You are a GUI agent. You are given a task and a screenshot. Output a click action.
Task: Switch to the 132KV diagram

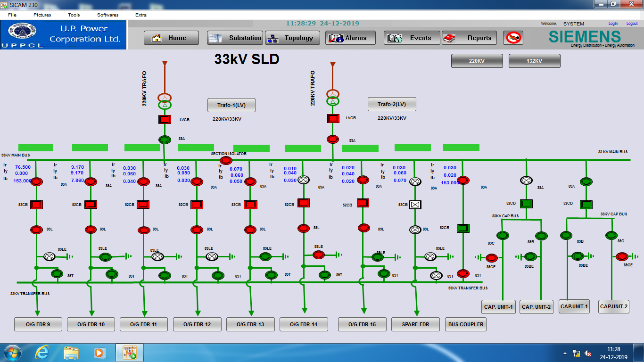click(534, 61)
